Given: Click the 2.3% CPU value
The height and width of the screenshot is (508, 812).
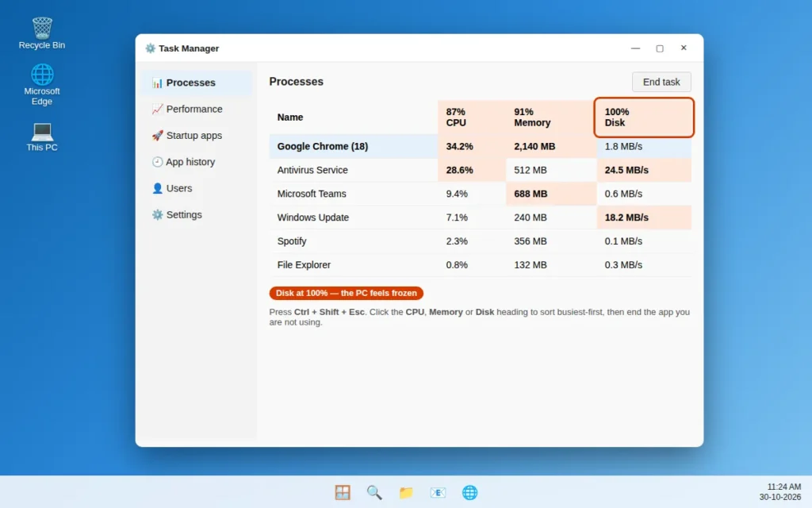Looking at the screenshot, I should click(457, 241).
